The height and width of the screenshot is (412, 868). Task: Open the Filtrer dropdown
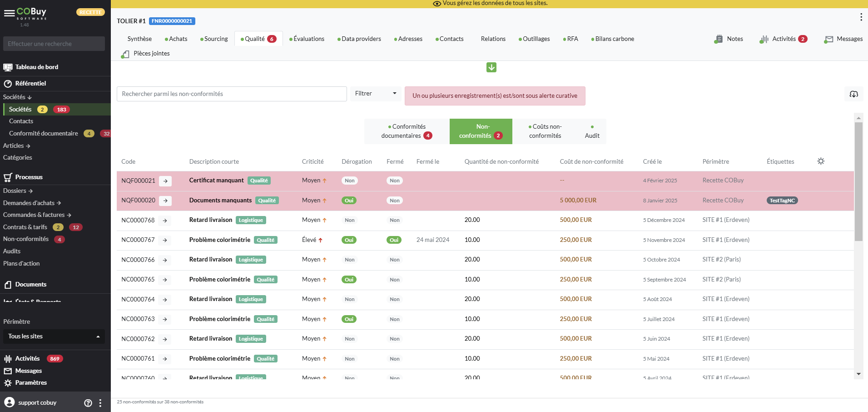click(x=376, y=94)
